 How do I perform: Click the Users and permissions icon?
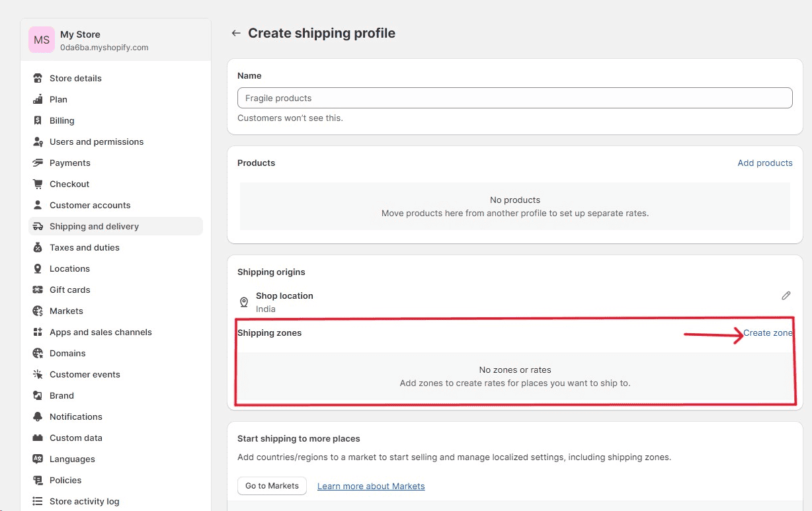38,141
